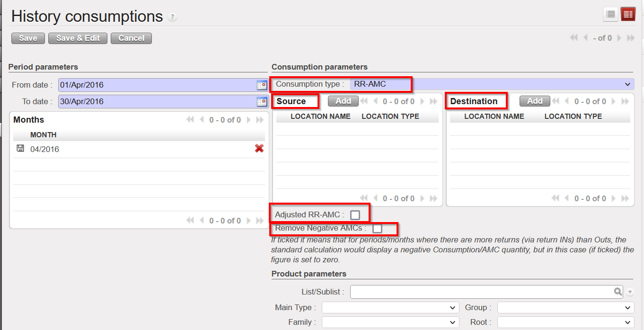644x330 pixels.
Task: Click save icon on 04/2016 row
Action: coord(20,149)
